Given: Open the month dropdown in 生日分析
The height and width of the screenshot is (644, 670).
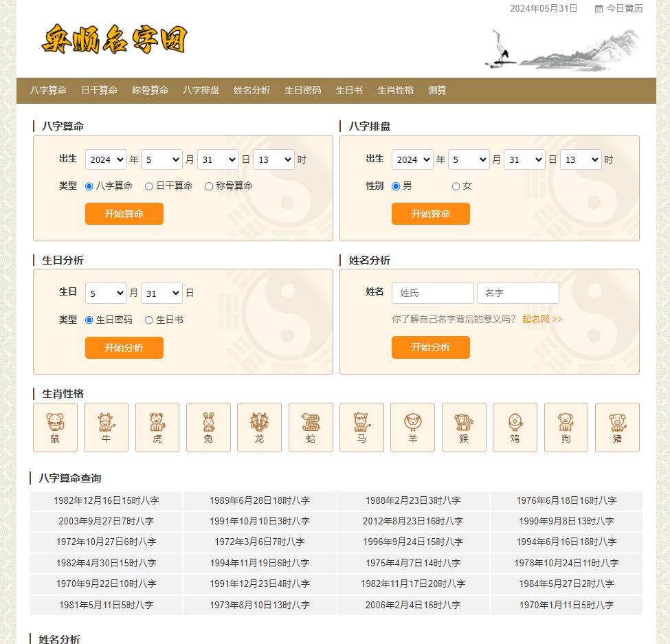Looking at the screenshot, I should (x=105, y=292).
